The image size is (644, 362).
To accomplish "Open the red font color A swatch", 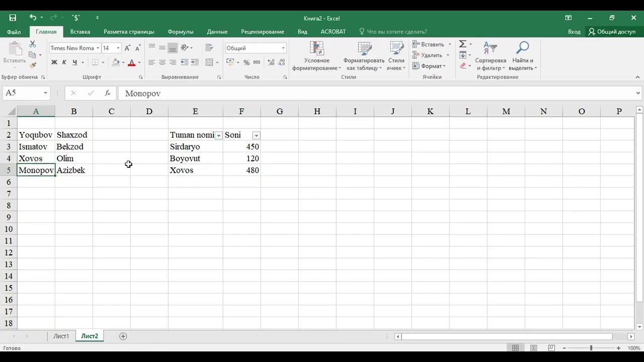I will 132,62.
